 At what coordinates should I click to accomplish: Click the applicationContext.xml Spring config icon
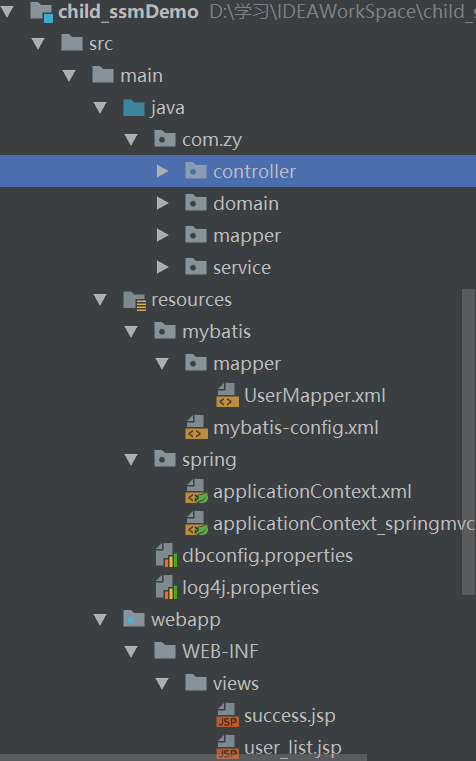tap(197, 492)
